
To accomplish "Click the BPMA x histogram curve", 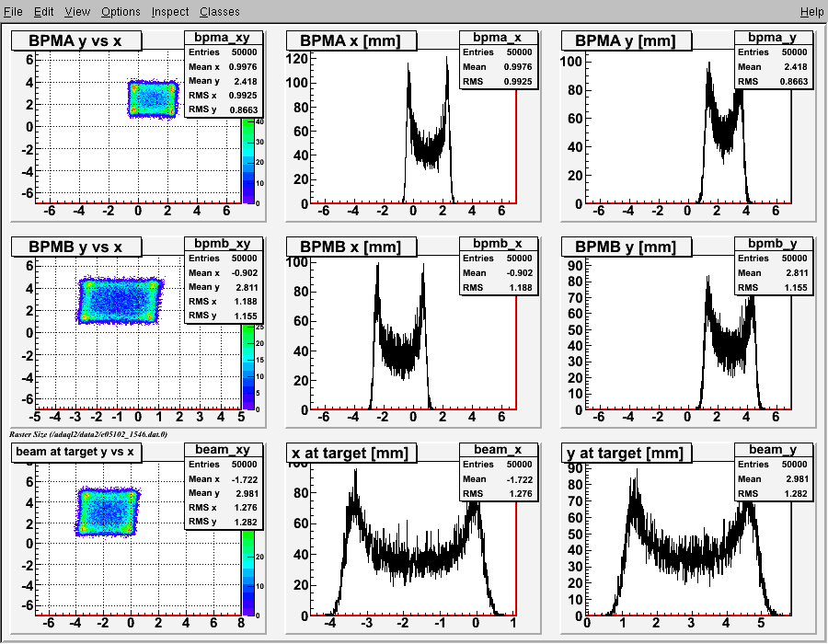I will tap(428, 148).
